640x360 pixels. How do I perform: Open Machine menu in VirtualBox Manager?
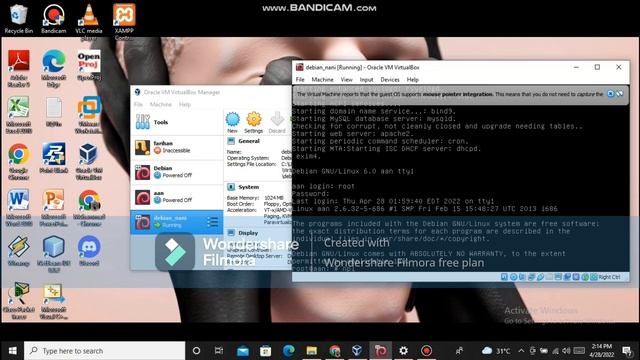coord(161,104)
